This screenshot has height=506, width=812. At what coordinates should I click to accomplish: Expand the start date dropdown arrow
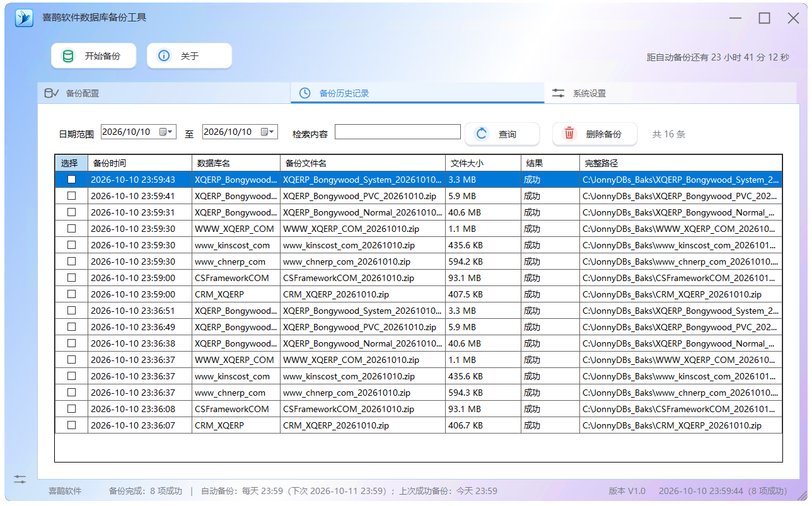171,132
